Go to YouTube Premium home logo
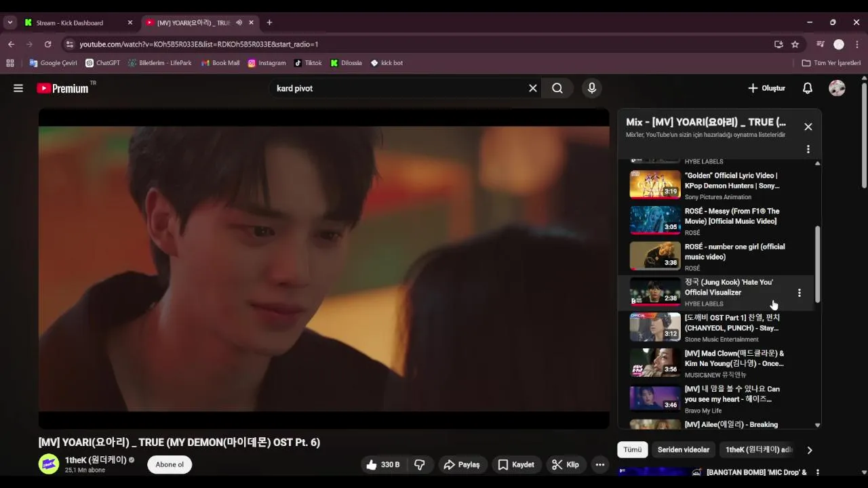Image resolution: width=868 pixels, height=488 pixels. (62, 88)
